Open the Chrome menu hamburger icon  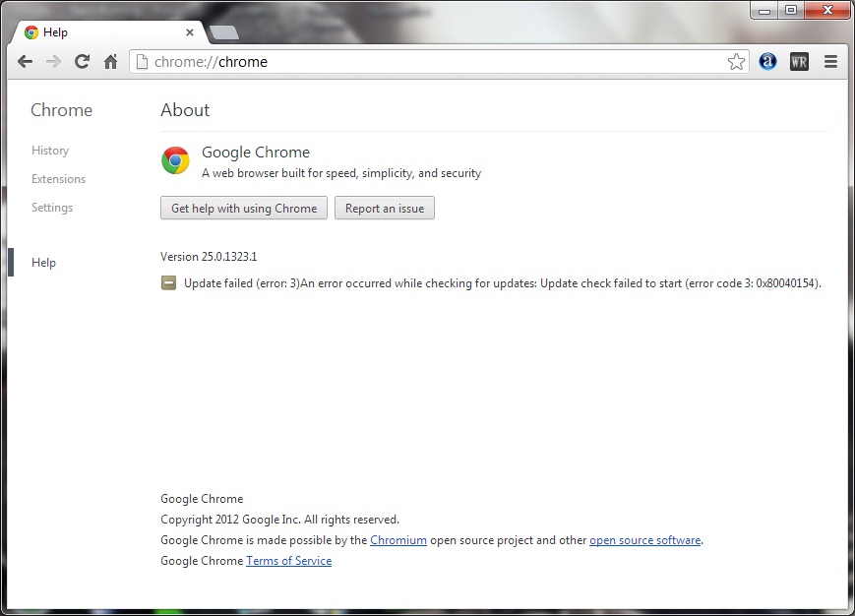coord(830,61)
